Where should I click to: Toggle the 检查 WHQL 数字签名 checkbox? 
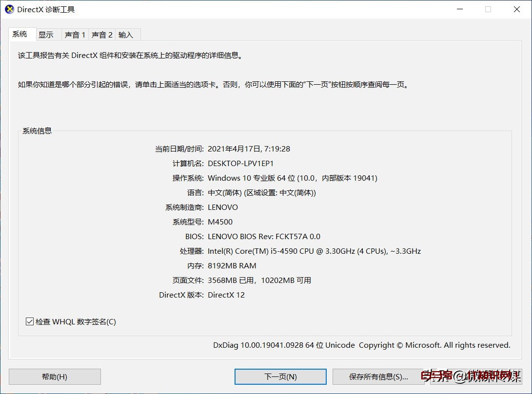tap(29, 321)
